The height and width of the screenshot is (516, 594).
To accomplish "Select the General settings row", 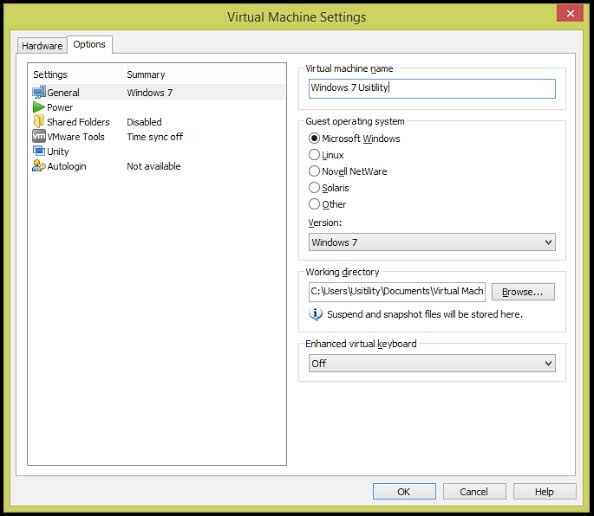I will tap(157, 92).
